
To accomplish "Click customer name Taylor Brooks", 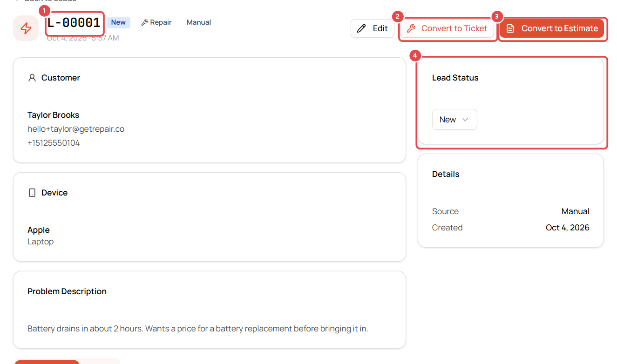I will click(x=53, y=115).
